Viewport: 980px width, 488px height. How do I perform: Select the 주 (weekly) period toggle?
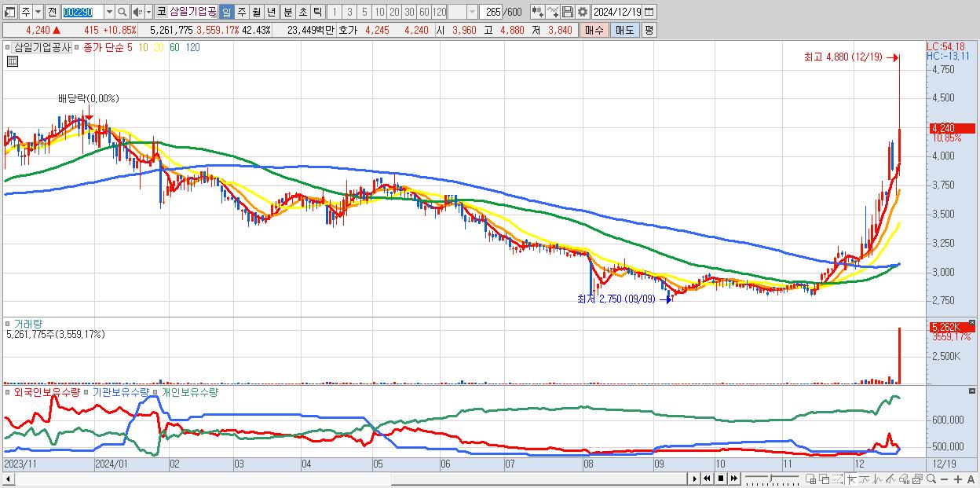(241, 12)
